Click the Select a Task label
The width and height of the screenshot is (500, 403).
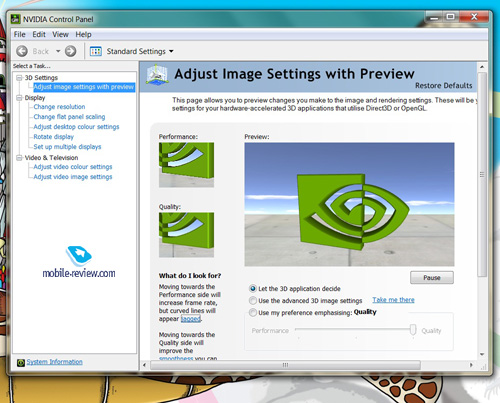tap(32, 66)
